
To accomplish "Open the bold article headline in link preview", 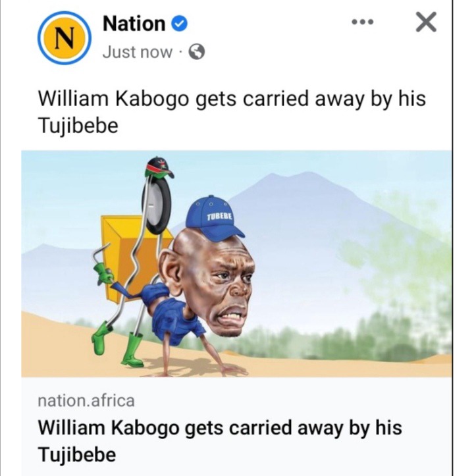I will (x=220, y=441).
